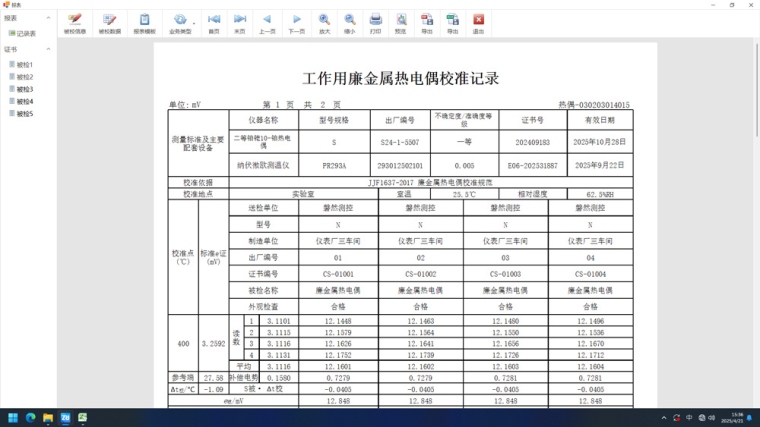This screenshot has height=427, width=760.
Task: Open the 报表模板 template tool
Action: point(144,23)
